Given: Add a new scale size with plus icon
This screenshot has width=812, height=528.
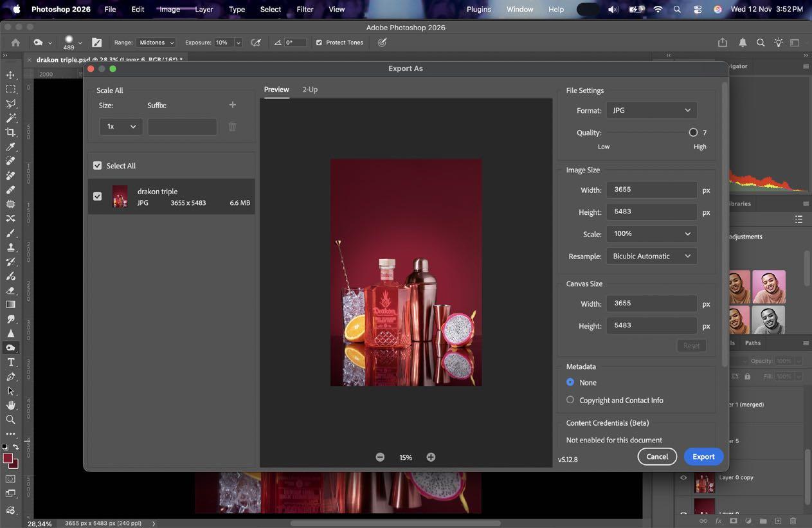Looking at the screenshot, I should (233, 105).
